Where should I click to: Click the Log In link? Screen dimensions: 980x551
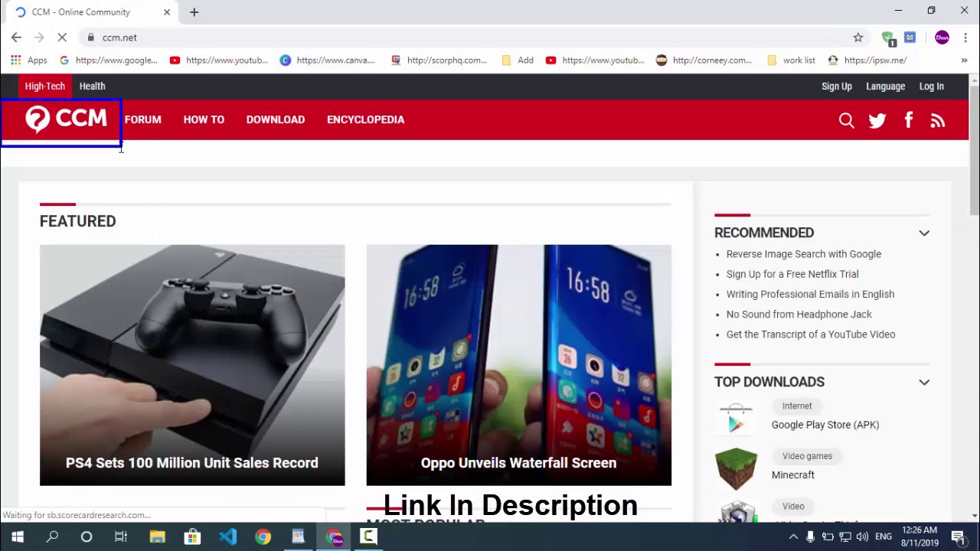(932, 86)
